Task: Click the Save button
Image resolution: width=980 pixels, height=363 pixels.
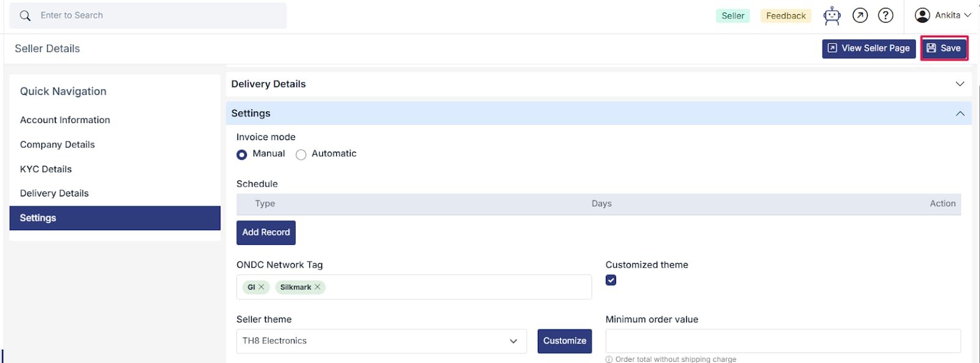Action: [944, 48]
